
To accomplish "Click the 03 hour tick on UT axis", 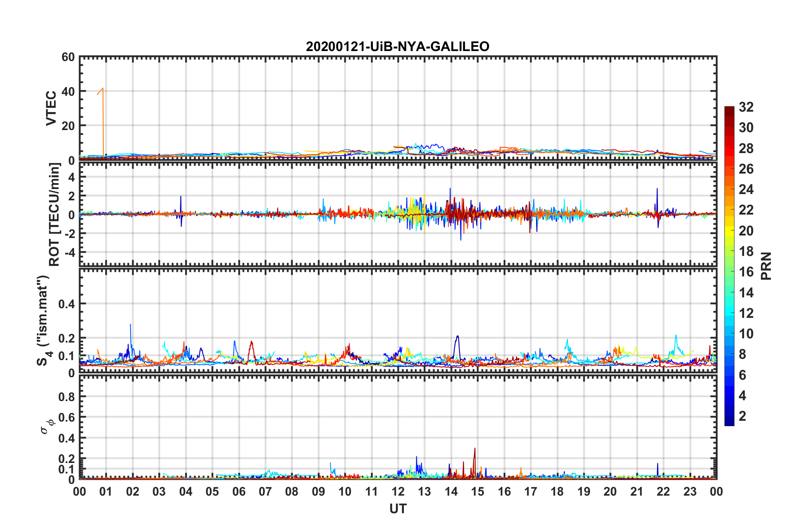I will click(159, 491).
